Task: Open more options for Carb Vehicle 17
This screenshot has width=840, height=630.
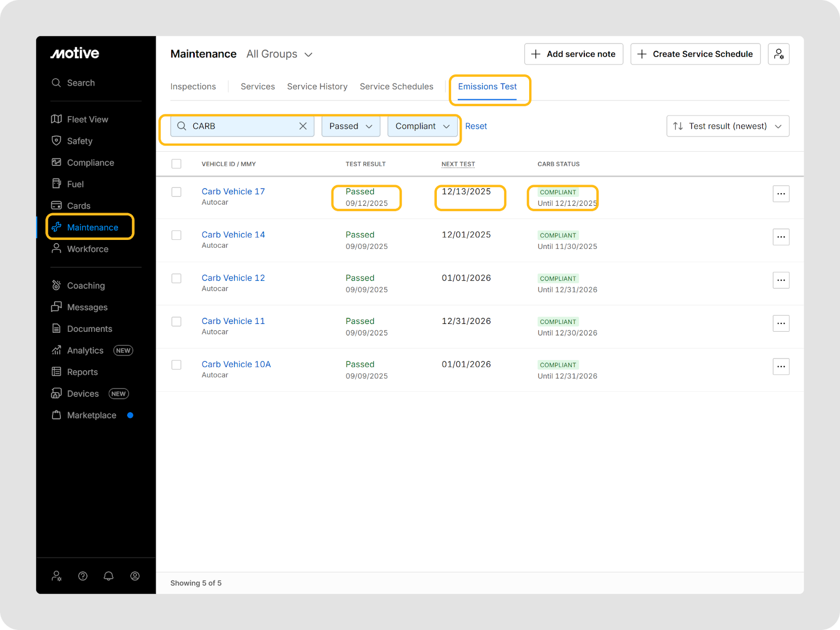Action: click(x=781, y=194)
